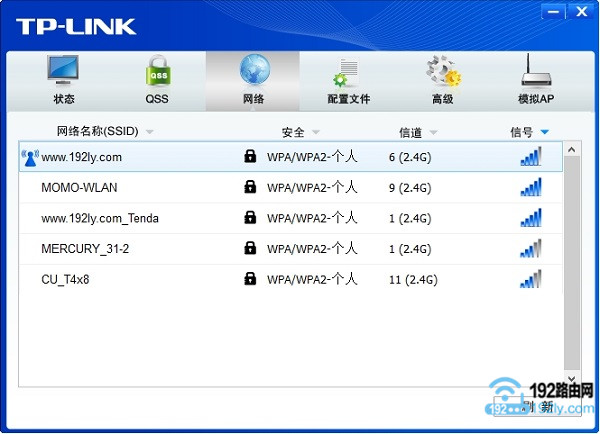This screenshot has width=600, height=434.
Task: Click the lock icon in the MERCURY_31-2 row
Action: coord(250,248)
